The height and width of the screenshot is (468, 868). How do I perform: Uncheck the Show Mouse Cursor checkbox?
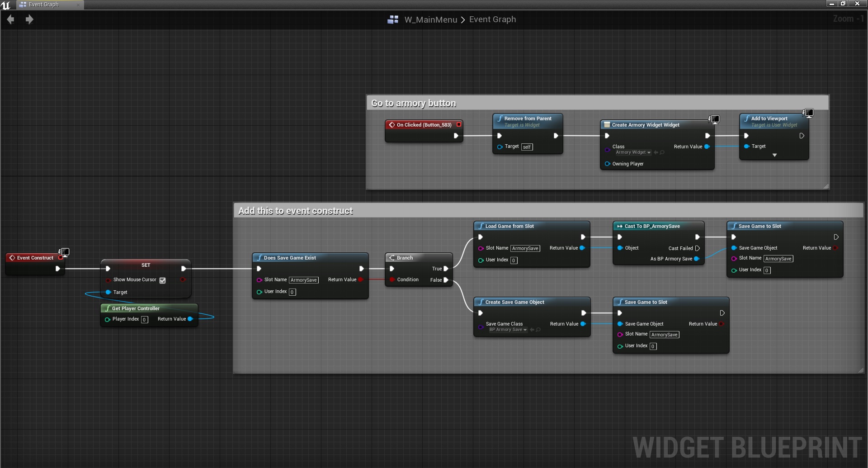pos(163,280)
